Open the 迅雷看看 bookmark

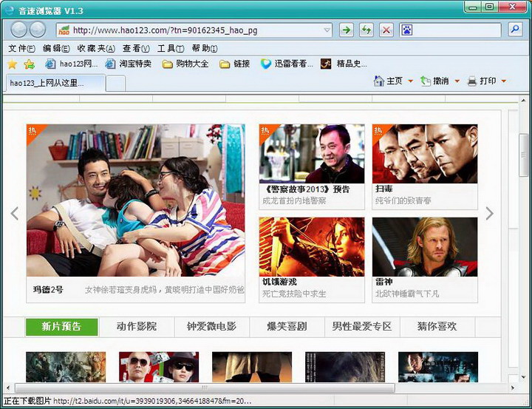click(x=287, y=64)
